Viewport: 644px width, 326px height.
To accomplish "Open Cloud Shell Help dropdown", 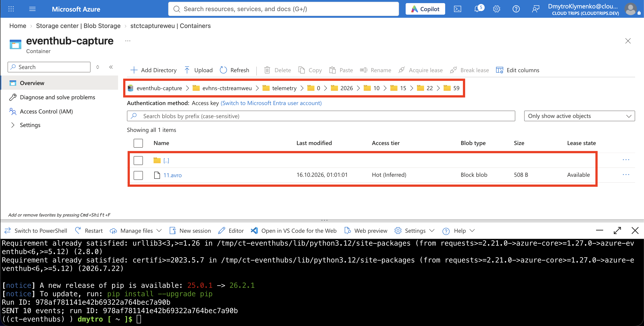I will [x=458, y=231].
